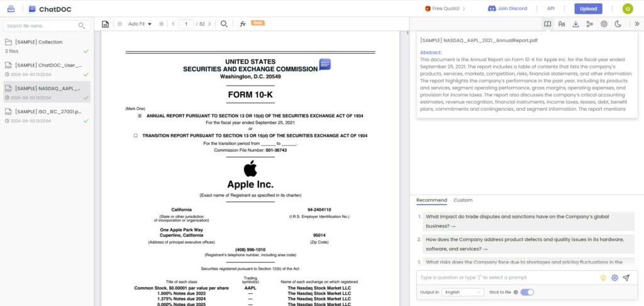Click the file search magnifier icon
Image resolution: width=644 pixels, height=306 pixels.
(x=81, y=25)
